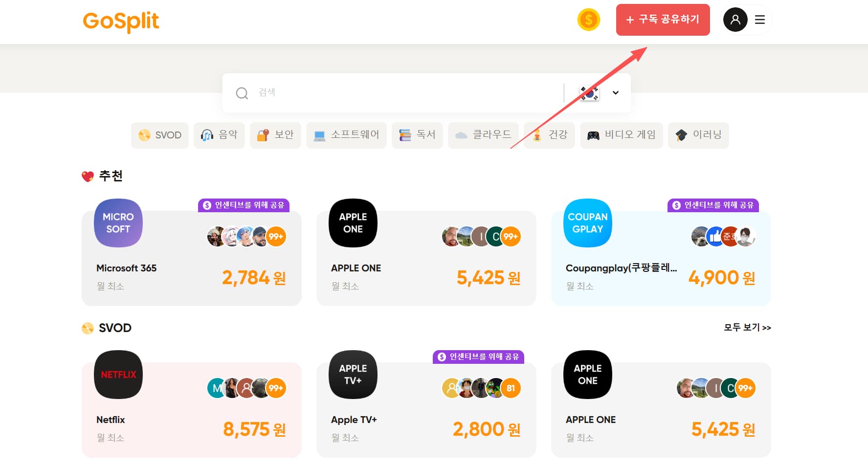
Task: Click the Apple TV+ app icon
Action: [x=353, y=375]
